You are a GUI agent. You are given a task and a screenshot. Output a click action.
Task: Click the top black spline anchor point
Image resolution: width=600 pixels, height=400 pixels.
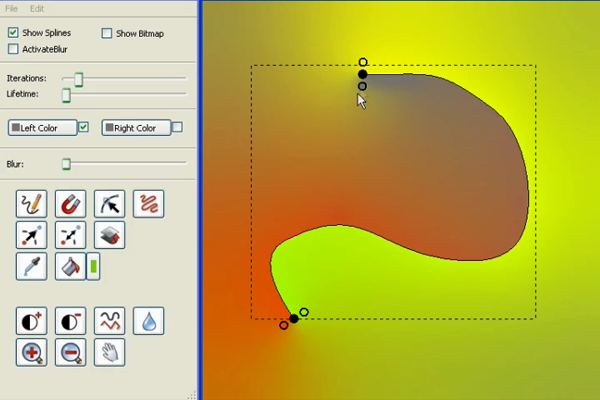point(363,74)
